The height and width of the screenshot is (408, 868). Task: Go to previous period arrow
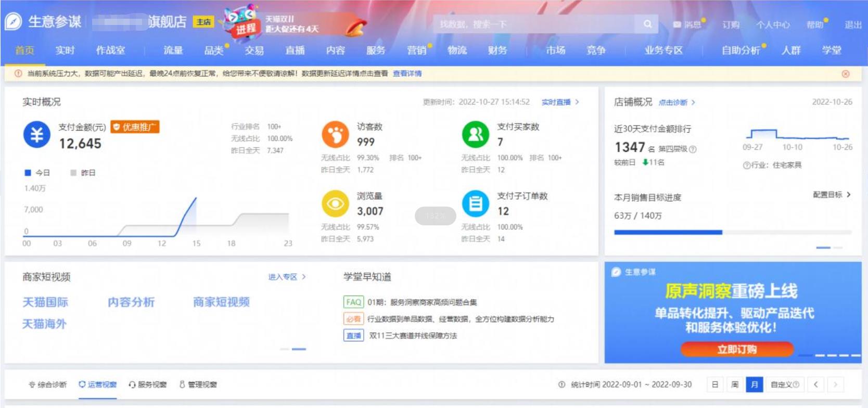click(x=816, y=385)
